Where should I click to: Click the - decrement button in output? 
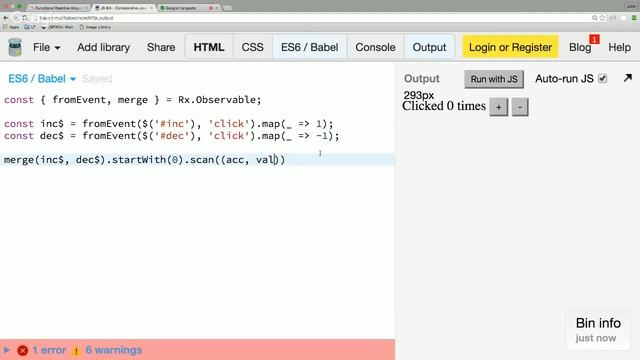click(x=520, y=107)
